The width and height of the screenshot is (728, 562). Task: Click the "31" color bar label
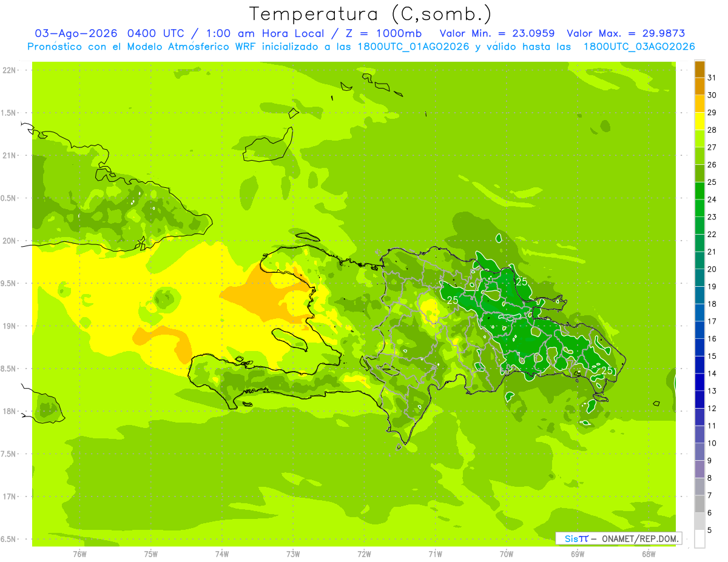pos(712,78)
